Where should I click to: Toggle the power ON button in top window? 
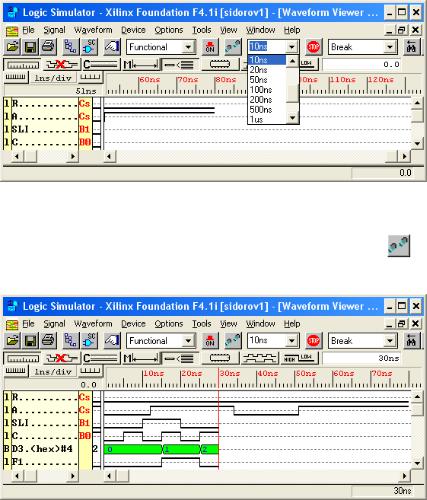(x=210, y=47)
